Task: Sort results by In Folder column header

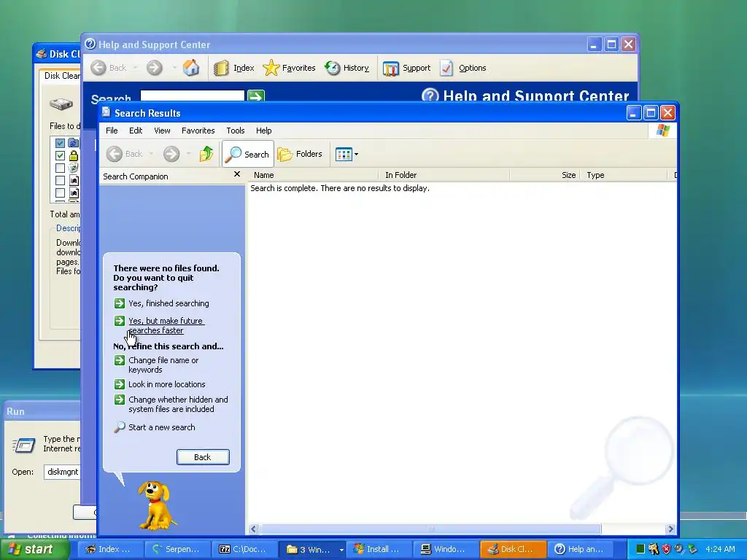Action: pyautogui.click(x=444, y=175)
